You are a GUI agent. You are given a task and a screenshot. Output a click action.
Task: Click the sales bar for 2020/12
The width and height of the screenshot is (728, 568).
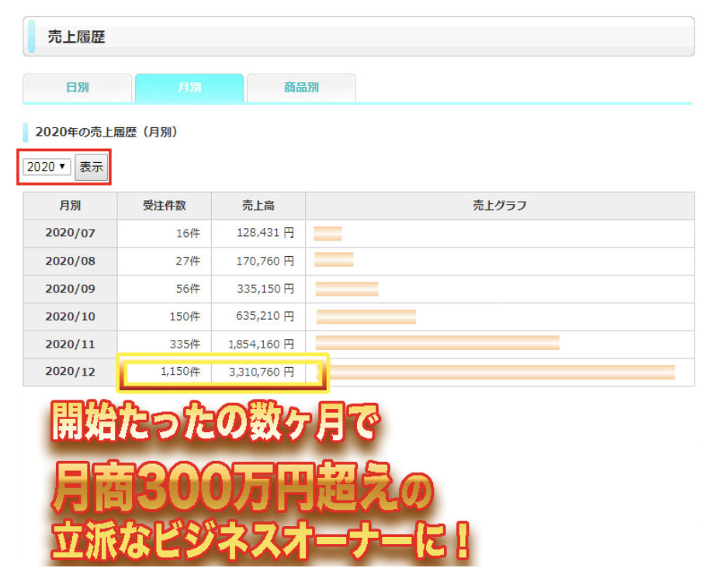(496, 372)
